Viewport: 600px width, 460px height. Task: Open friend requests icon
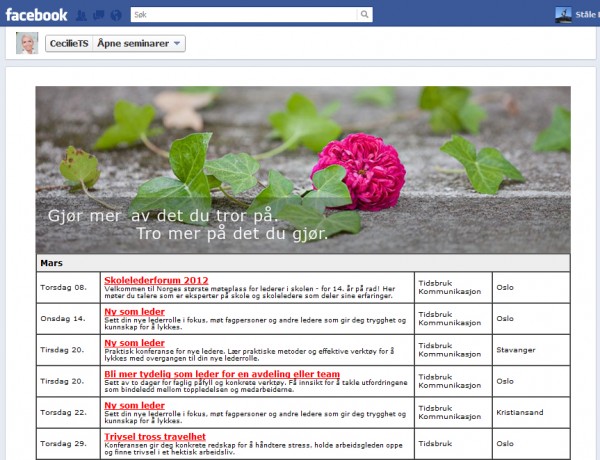point(82,15)
